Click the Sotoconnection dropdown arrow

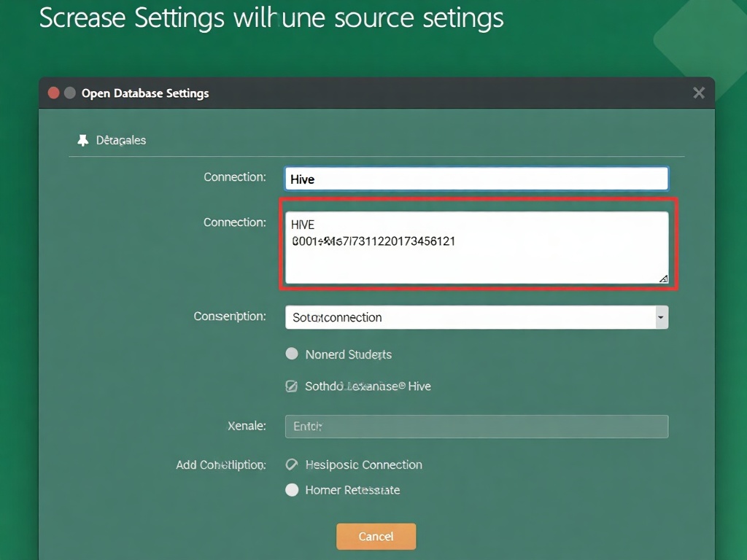point(661,317)
